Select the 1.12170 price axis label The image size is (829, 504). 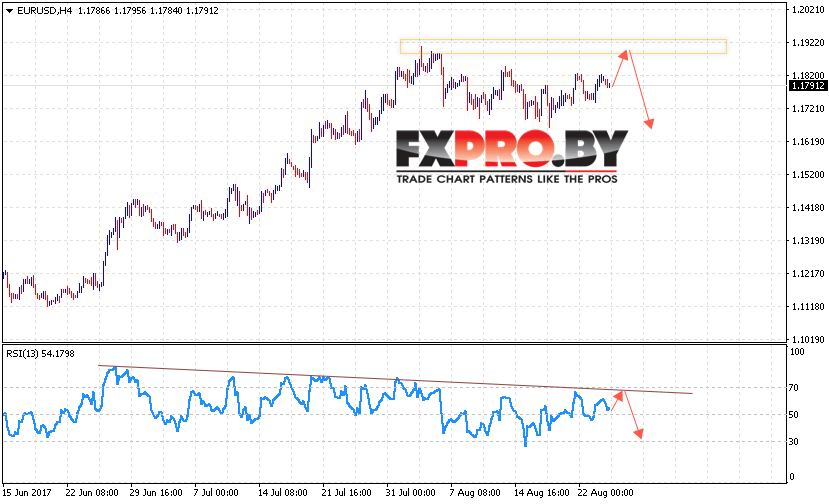click(808, 274)
